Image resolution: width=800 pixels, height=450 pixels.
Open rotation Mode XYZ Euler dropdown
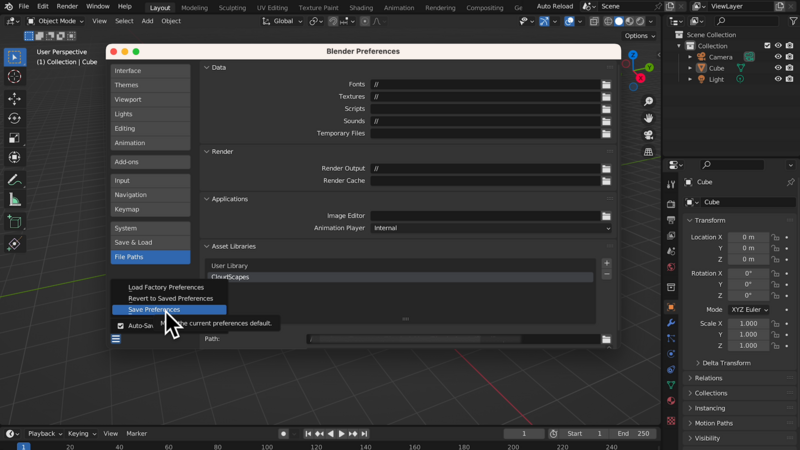point(748,310)
